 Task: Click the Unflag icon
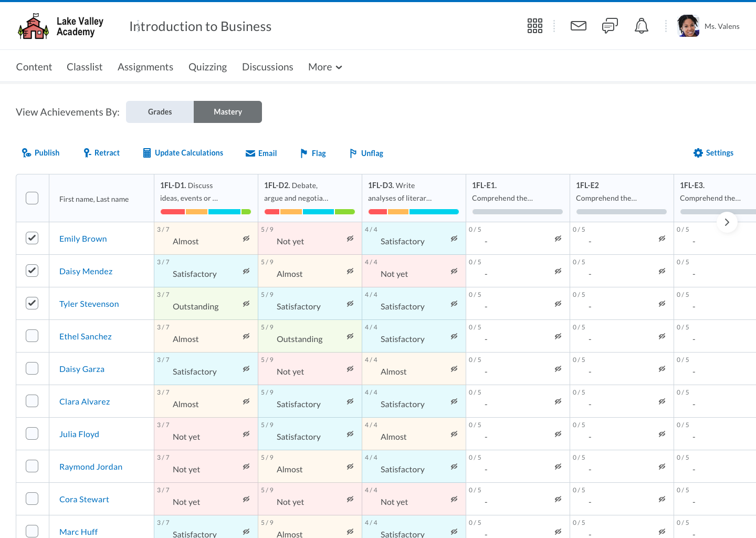pos(353,153)
